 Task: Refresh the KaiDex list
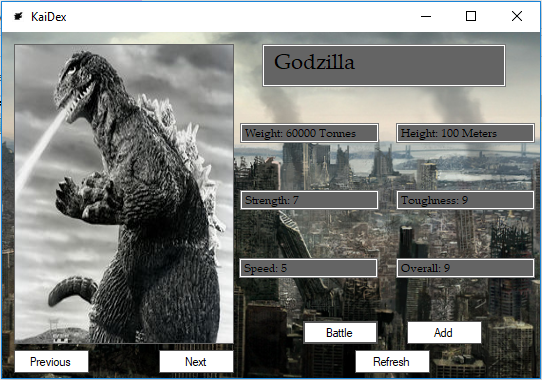[x=392, y=362]
